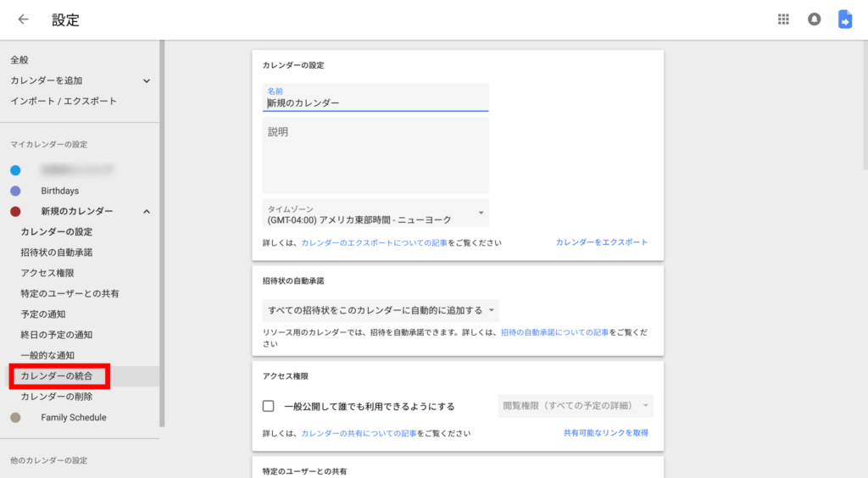Click the purple dot beside Birthdays
Viewport: 868px width, 478px height.
click(x=15, y=191)
